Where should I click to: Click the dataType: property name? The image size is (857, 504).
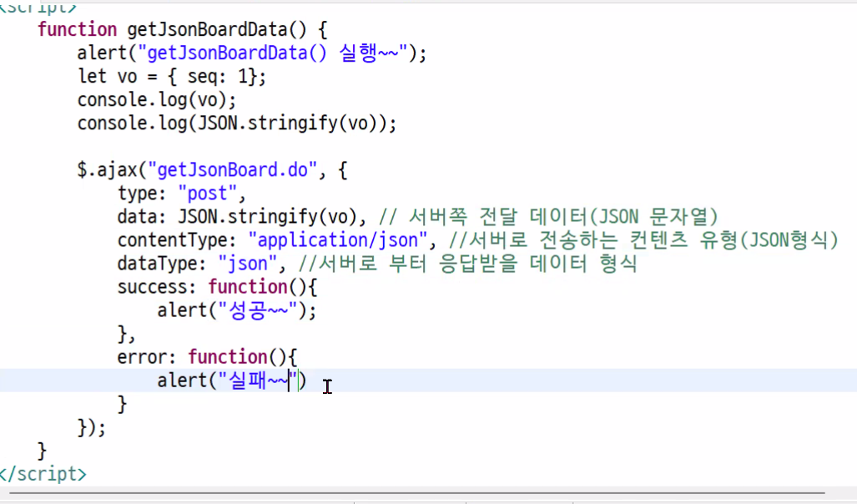(162, 264)
